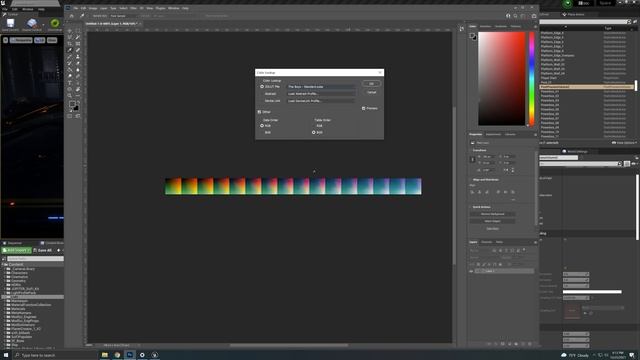This screenshot has width=640, height=360.
Task: Toggle the Dither checkbox
Action: pos(259,112)
